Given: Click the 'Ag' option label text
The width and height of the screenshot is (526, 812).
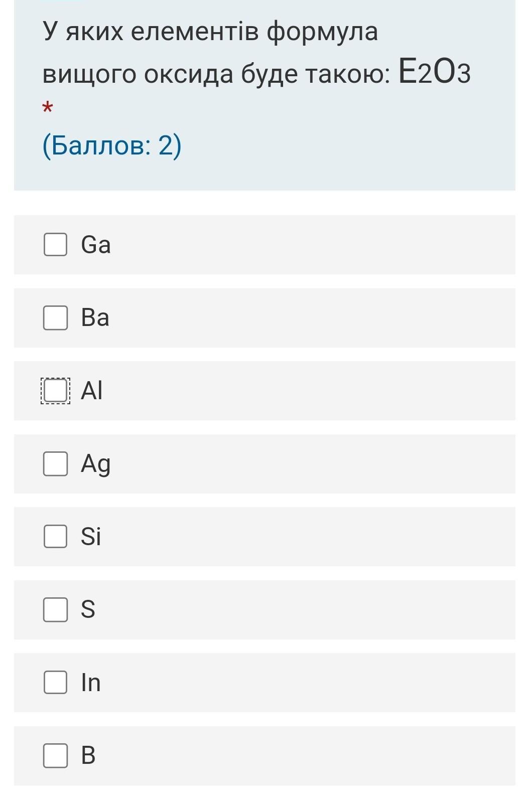Looking at the screenshot, I should tap(95, 464).
